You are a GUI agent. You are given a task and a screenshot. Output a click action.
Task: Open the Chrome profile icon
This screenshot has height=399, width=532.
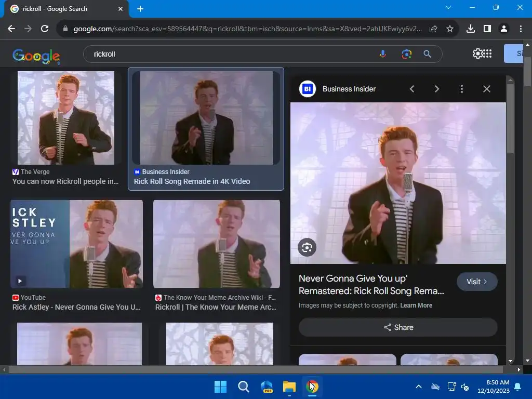504,29
